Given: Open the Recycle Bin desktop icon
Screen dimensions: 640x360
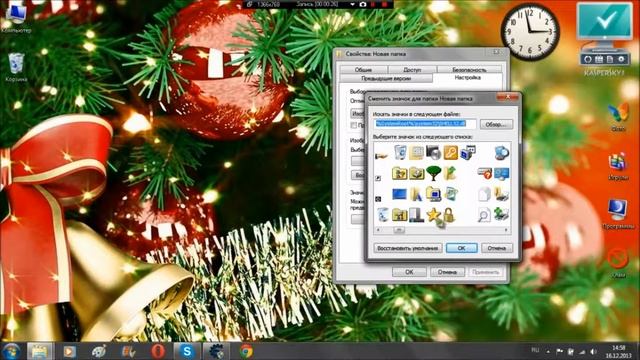Looking at the screenshot, I should click(16, 67).
